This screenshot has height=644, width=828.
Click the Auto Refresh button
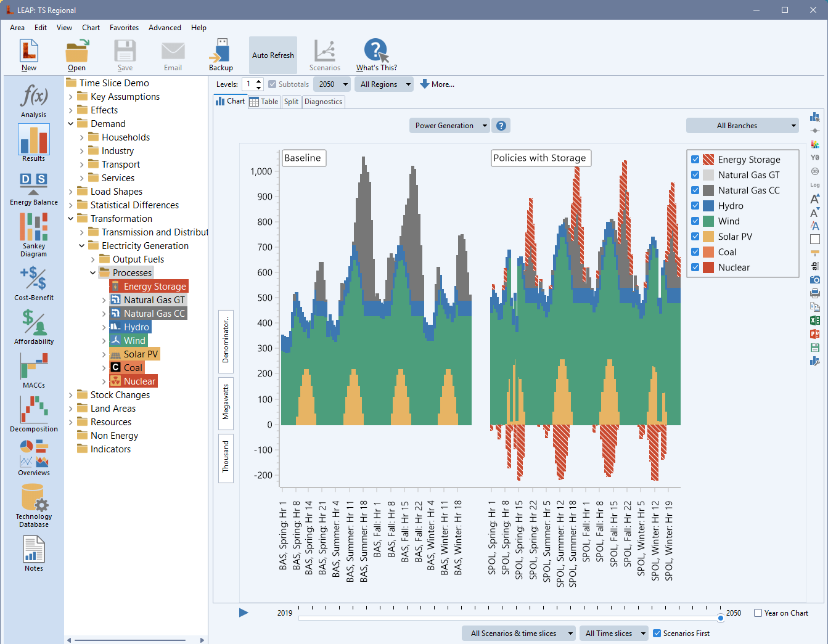[x=273, y=55]
